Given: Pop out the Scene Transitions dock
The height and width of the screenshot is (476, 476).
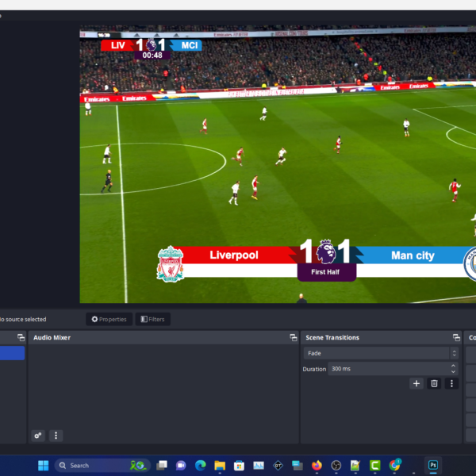Looking at the screenshot, I should 456,338.
